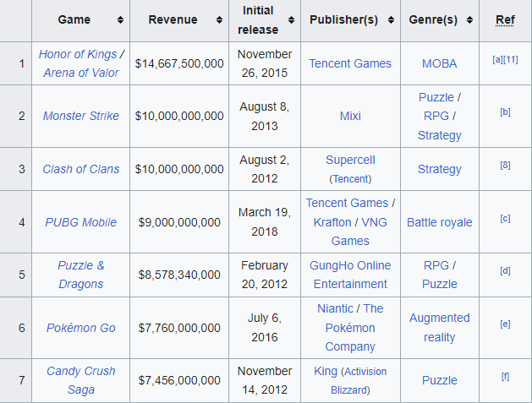
Task: Open the MOBA genre link
Action: tap(439, 63)
